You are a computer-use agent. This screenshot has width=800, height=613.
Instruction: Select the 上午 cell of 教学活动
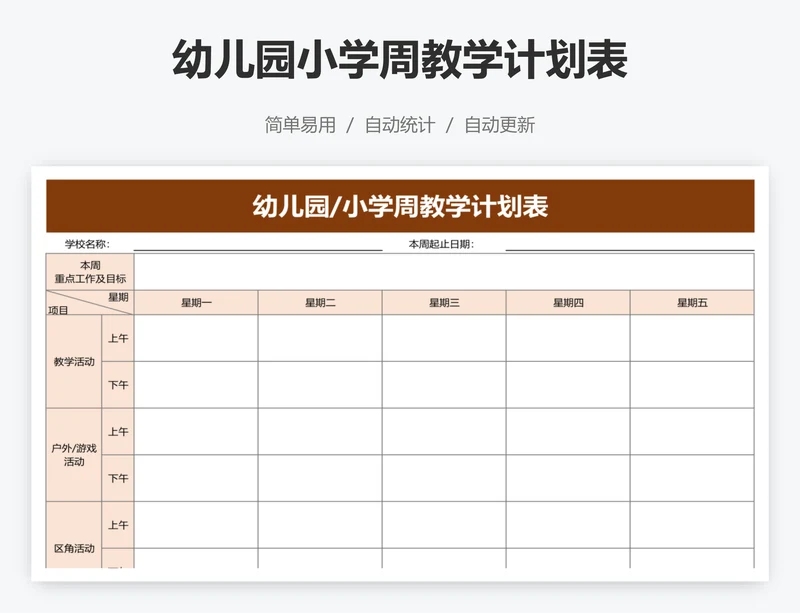tap(118, 338)
